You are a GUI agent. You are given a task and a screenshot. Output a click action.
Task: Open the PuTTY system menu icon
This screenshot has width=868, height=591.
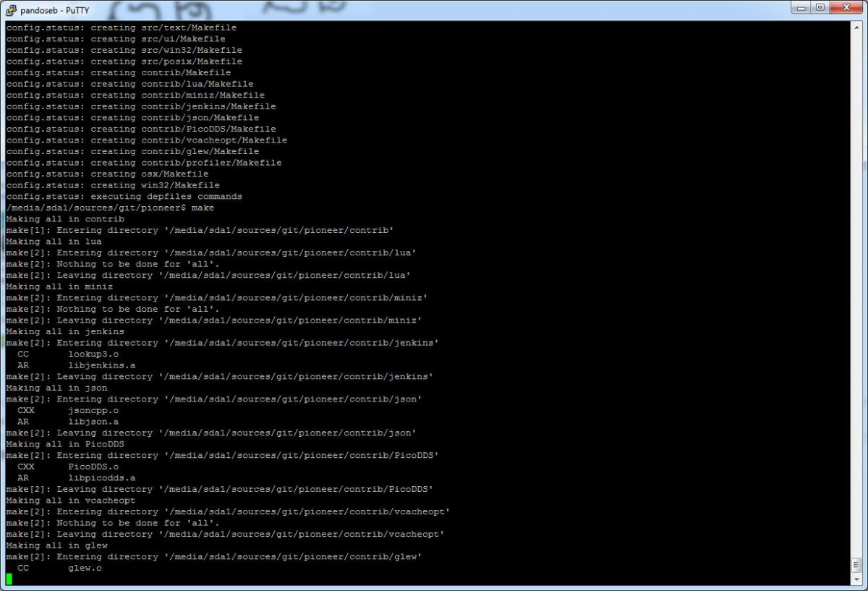[x=11, y=9]
